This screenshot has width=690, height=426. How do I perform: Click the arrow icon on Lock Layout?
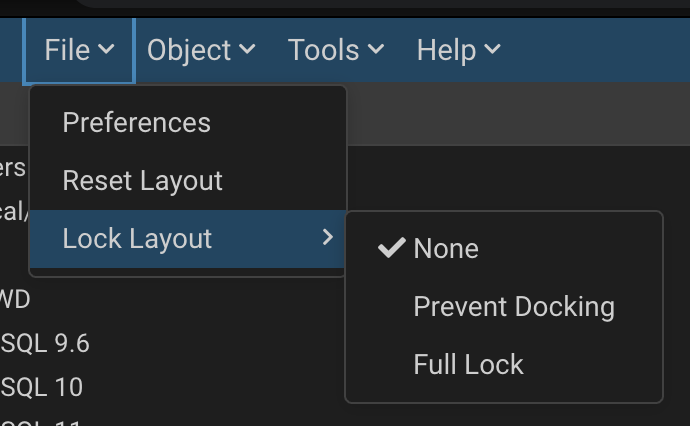(327, 238)
